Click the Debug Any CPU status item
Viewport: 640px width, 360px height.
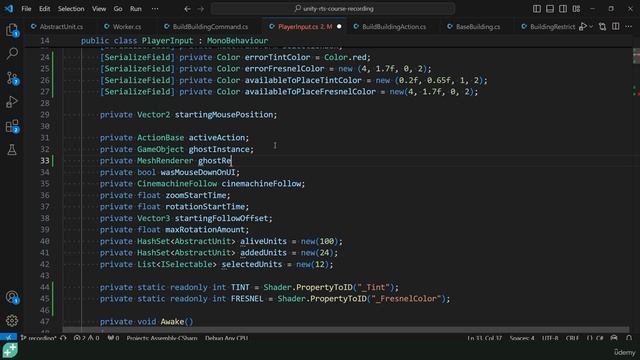(x=227, y=338)
